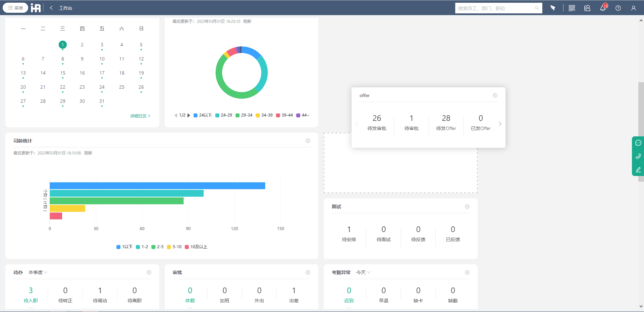
Task: Refresh the age distribution chart (刷新)
Action: pos(248,21)
